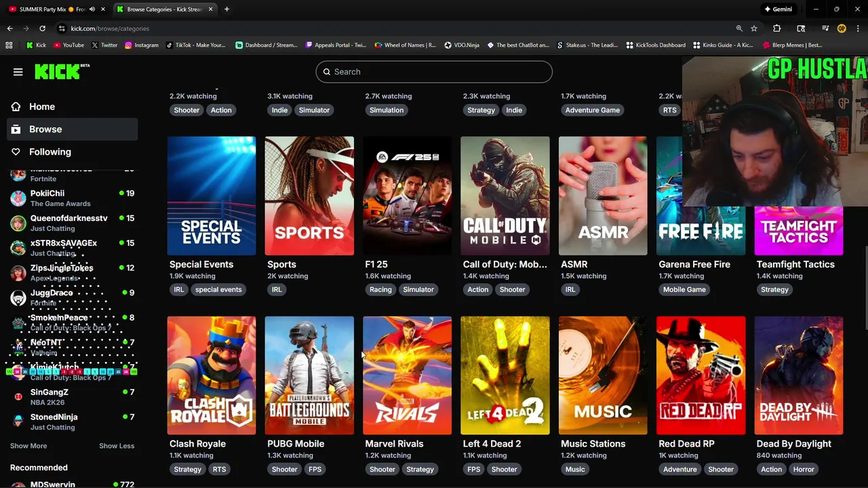Open xSTR8xSAVAGEx channel in sidebar
The width and height of the screenshot is (868, 488).
[73, 247]
